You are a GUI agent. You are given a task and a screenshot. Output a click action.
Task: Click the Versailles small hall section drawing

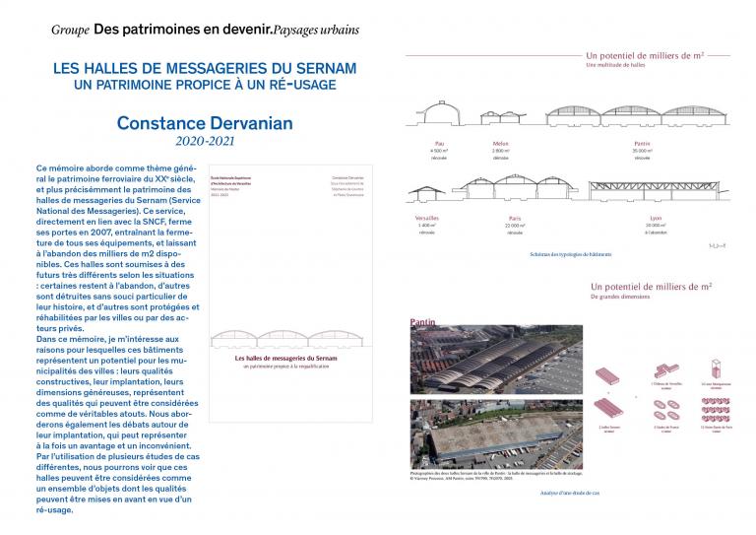(426, 193)
